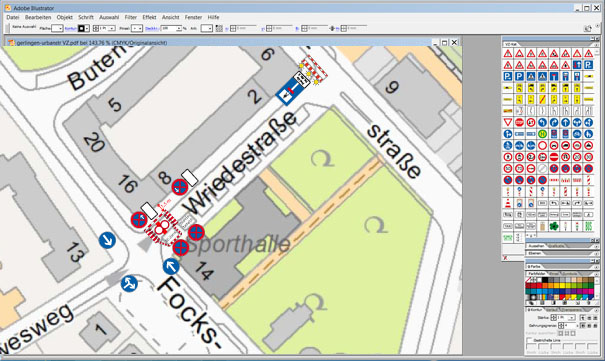Switch to the Ebenen panel tab
Screen dimensions: 605x361
pos(535,253)
